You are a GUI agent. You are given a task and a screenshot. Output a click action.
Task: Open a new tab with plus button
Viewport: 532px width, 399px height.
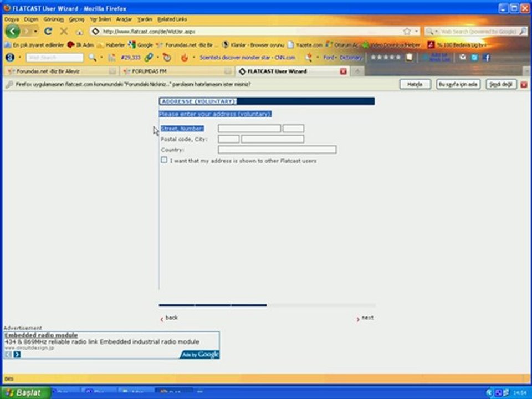[x=357, y=71]
